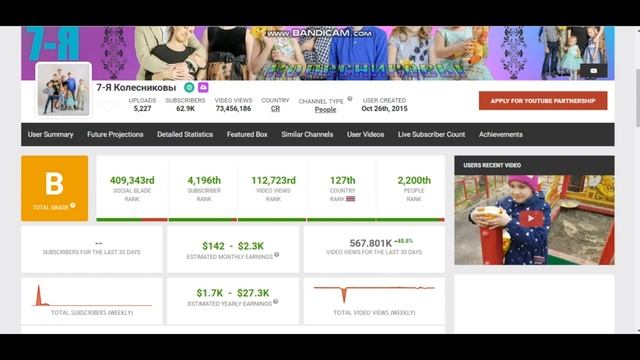The height and width of the screenshot is (360, 640).
Task: Play the users recent video
Action: [x=531, y=219]
